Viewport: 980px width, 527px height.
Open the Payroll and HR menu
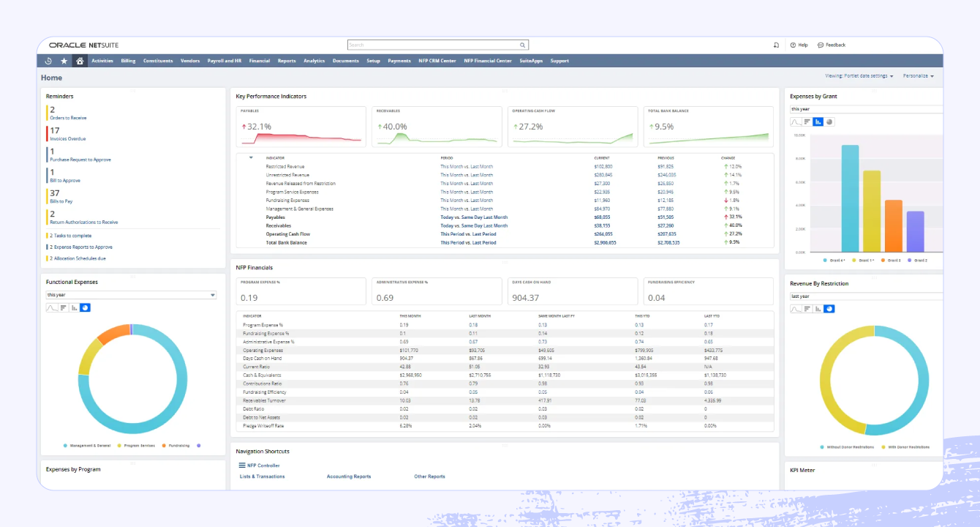pyautogui.click(x=225, y=61)
